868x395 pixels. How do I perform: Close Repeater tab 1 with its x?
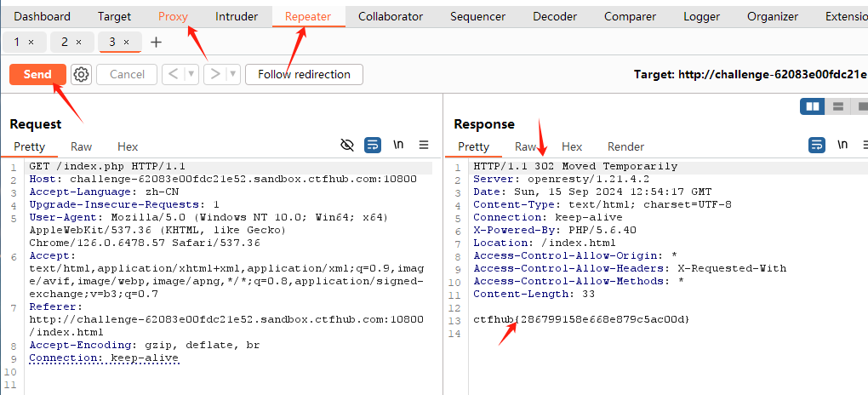[31, 42]
